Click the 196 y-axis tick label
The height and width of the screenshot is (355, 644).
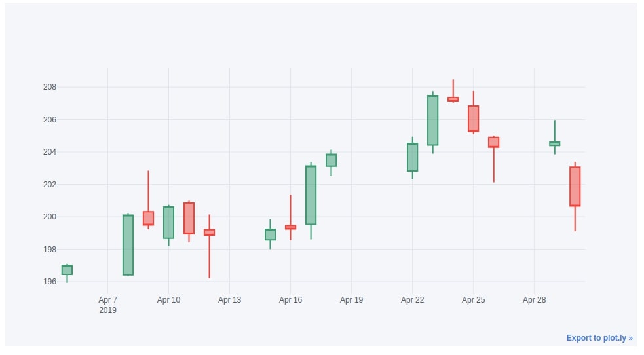tap(50, 282)
